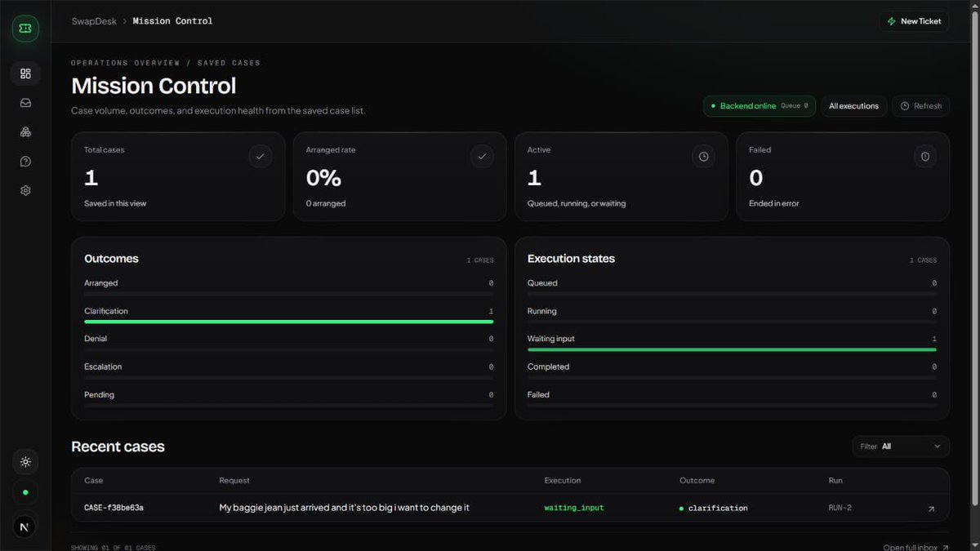
Task: Open the settings gear icon in sidebar
Action: point(25,190)
